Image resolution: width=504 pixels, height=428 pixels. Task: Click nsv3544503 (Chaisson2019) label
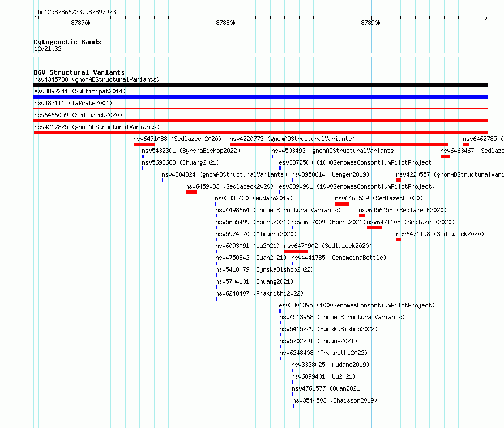click(335, 400)
